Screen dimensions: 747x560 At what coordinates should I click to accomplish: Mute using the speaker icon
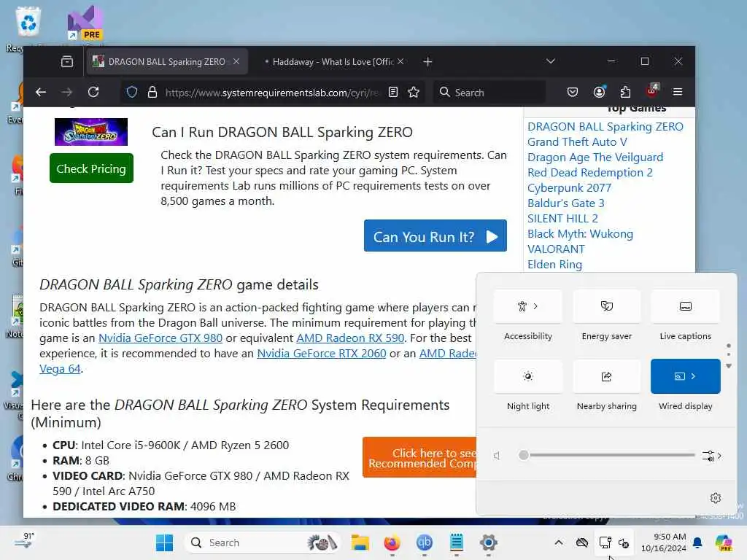[x=497, y=456]
